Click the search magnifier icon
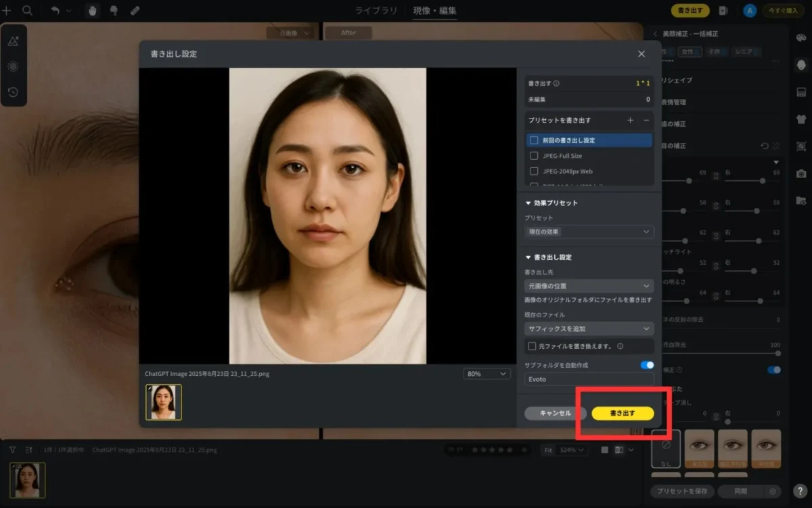This screenshot has height=508, width=812. click(x=27, y=11)
